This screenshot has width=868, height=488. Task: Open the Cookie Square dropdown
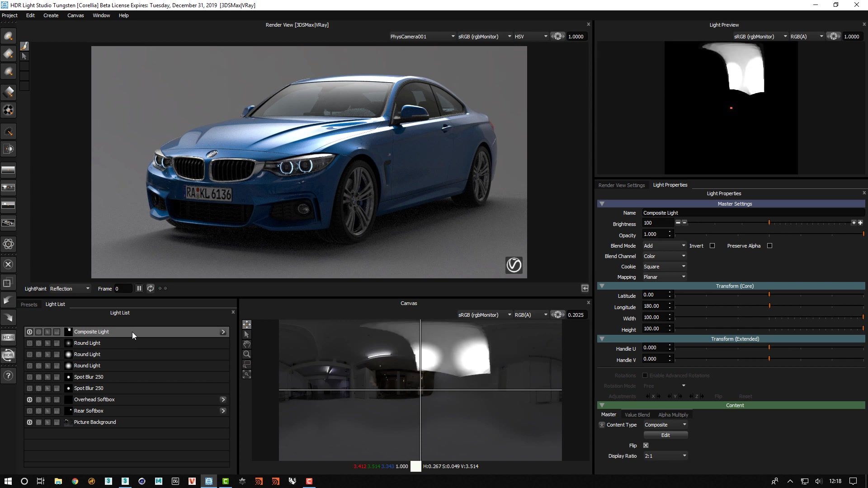point(664,267)
